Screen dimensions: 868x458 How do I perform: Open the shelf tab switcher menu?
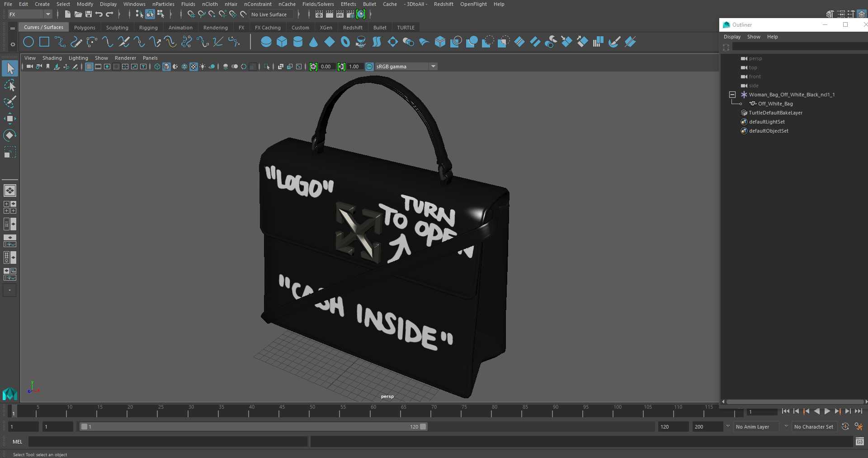click(13, 28)
